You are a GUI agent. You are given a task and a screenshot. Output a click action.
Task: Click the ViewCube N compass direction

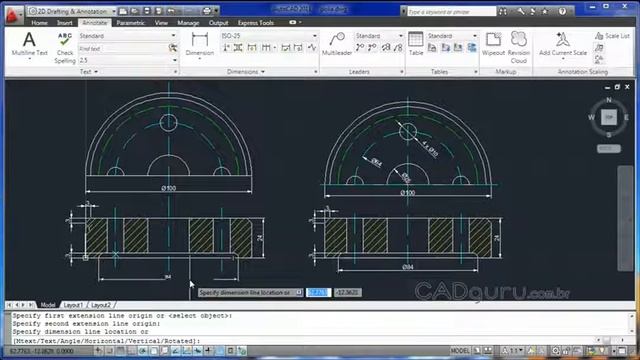tap(609, 100)
